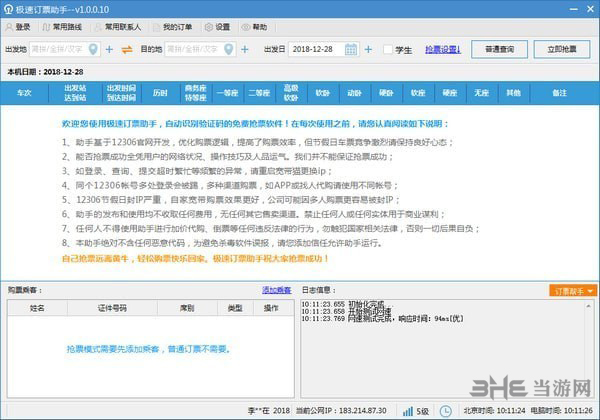The image size is (600, 420).
Task: Open the 抢票设置 link
Action: [x=443, y=49]
